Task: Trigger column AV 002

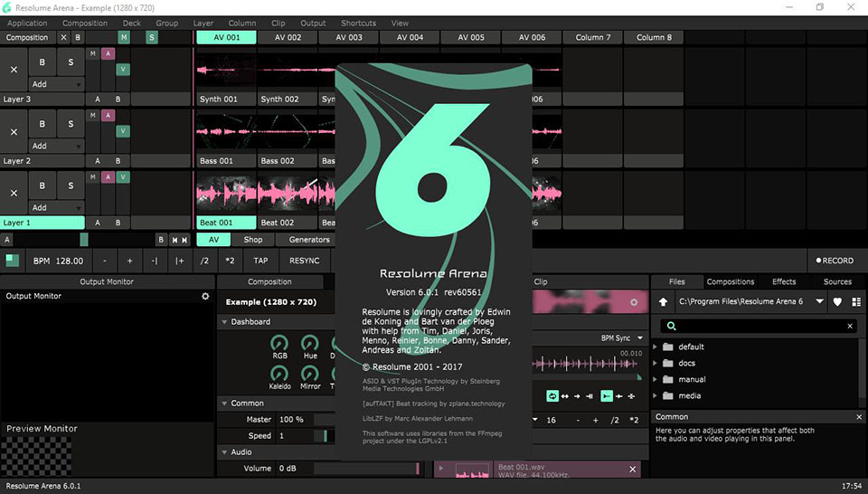Action: pos(288,38)
